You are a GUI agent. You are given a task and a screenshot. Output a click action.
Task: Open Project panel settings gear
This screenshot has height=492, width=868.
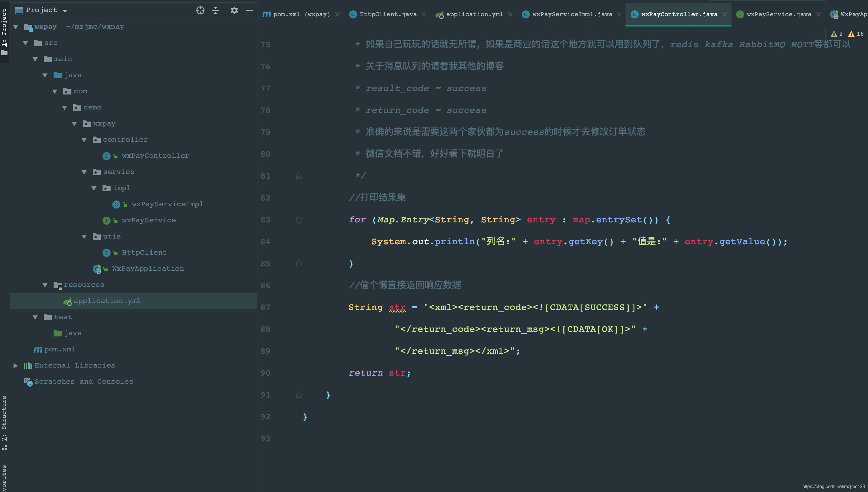coord(234,10)
